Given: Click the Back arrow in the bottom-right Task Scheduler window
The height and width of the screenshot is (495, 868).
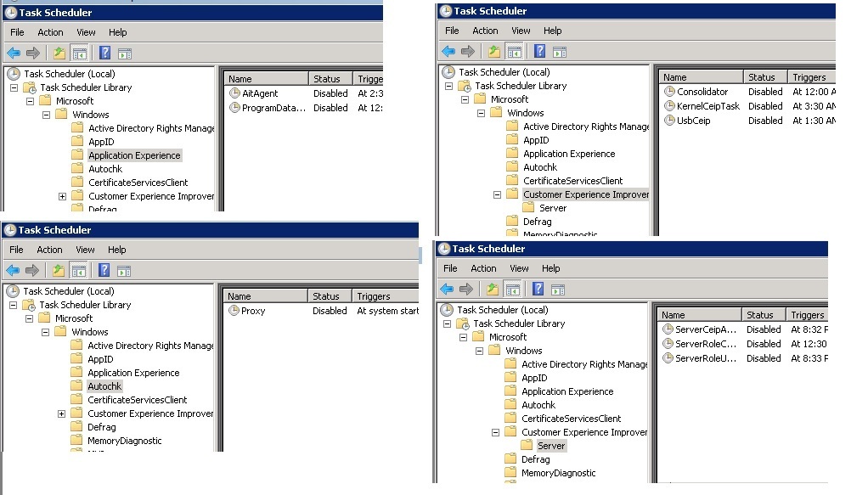Looking at the screenshot, I should (448, 290).
